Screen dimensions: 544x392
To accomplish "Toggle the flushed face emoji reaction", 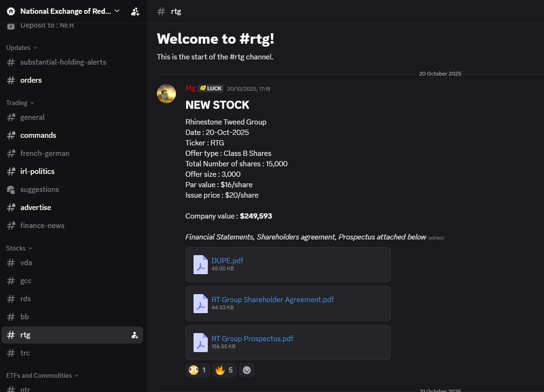I will tap(197, 370).
